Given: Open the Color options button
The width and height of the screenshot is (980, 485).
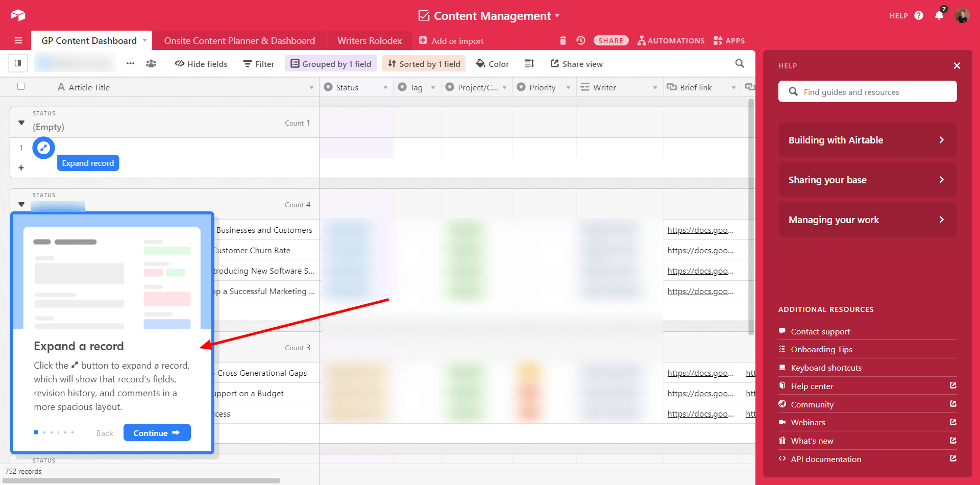Looking at the screenshot, I should (x=493, y=64).
